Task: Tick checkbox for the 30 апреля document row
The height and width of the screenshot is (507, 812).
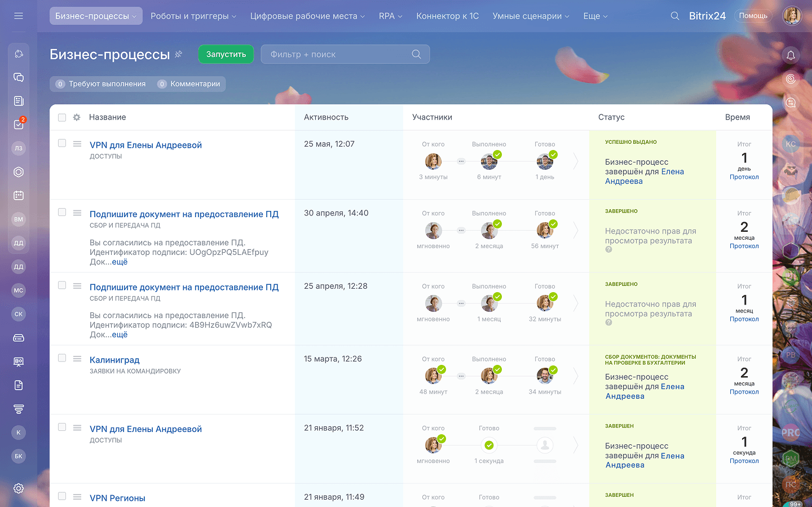Action: pos(62,212)
